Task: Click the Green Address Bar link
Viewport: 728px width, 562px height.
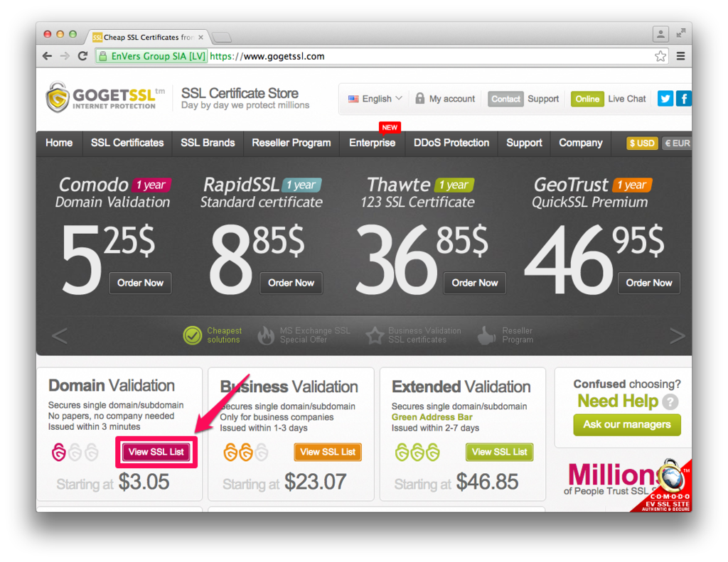Action: 432,417
